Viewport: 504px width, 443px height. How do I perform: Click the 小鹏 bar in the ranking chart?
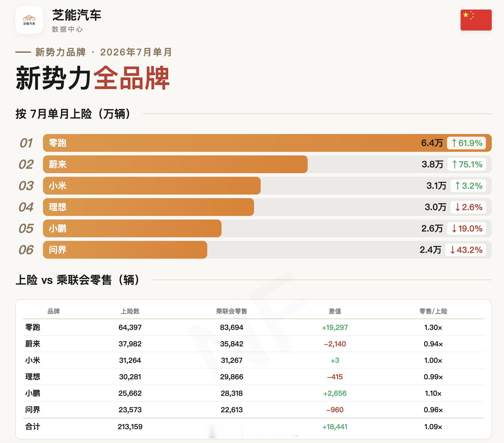pyautogui.click(x=132, y=228)
